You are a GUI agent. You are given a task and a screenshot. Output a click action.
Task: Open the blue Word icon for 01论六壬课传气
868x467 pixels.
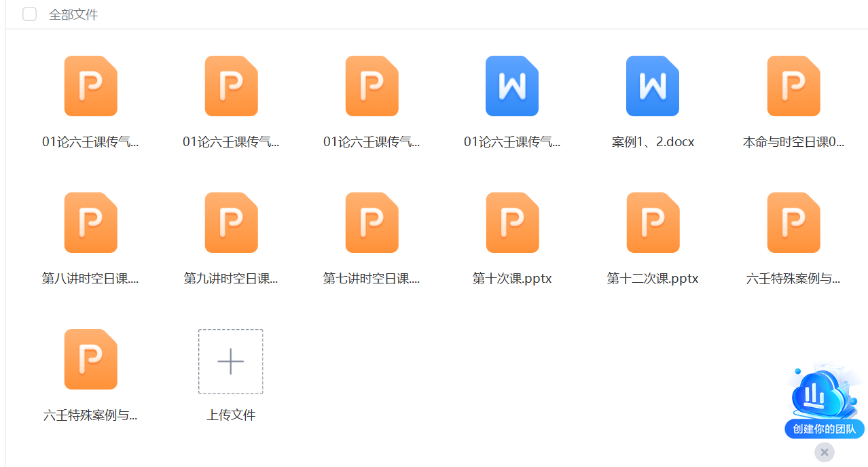pos(512,86)
